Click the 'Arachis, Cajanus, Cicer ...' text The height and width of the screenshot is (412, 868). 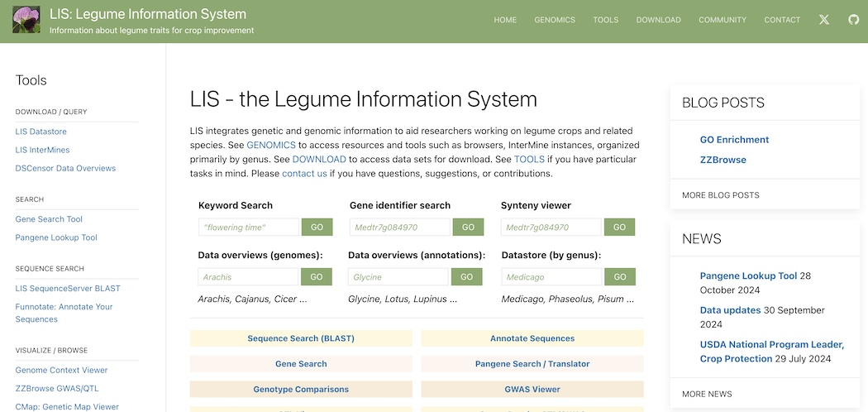coord(252,299)
